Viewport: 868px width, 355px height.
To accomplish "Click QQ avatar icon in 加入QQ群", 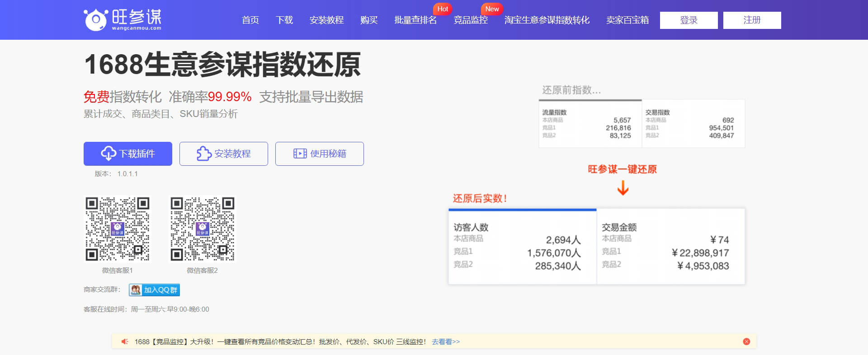I will pyautogui.click(x=136, y=290).
